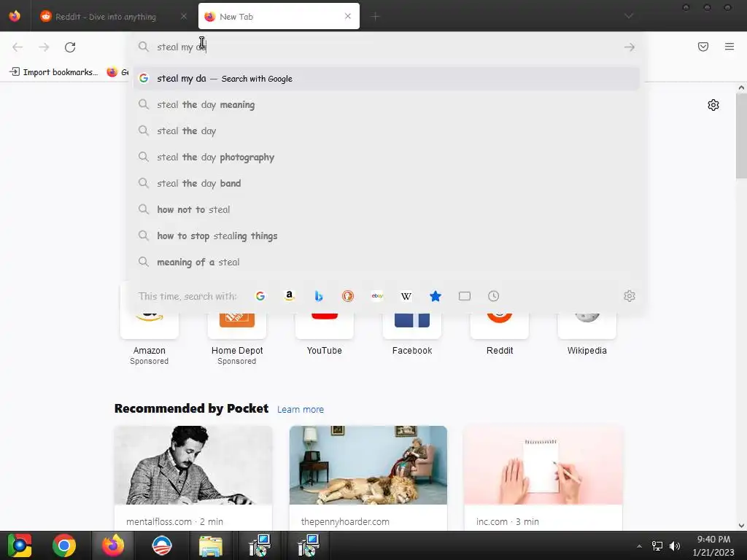Search this time with DuckDuckGo icon
Image resolution: width=747 pixels, height=560 pixels.
point(348,296)
